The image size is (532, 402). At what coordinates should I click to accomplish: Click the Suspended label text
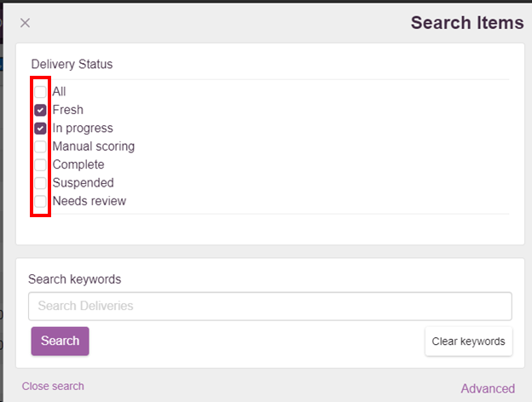click(x=84, y=183)
